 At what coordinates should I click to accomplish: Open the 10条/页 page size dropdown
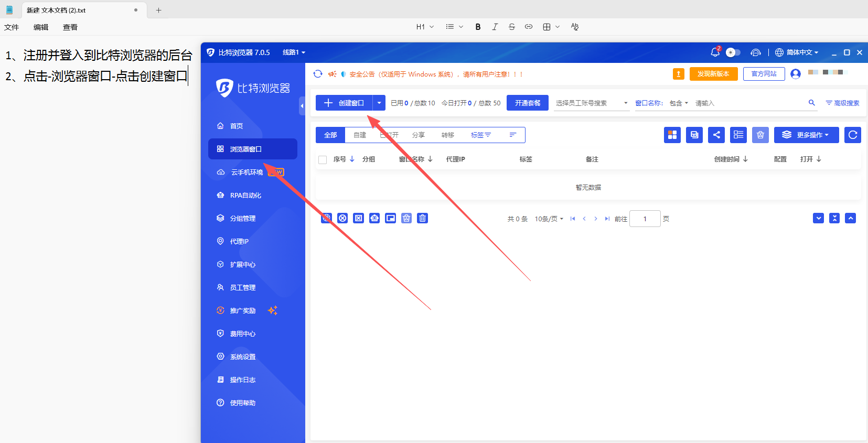pyautogui.click(x=549, y=219)
